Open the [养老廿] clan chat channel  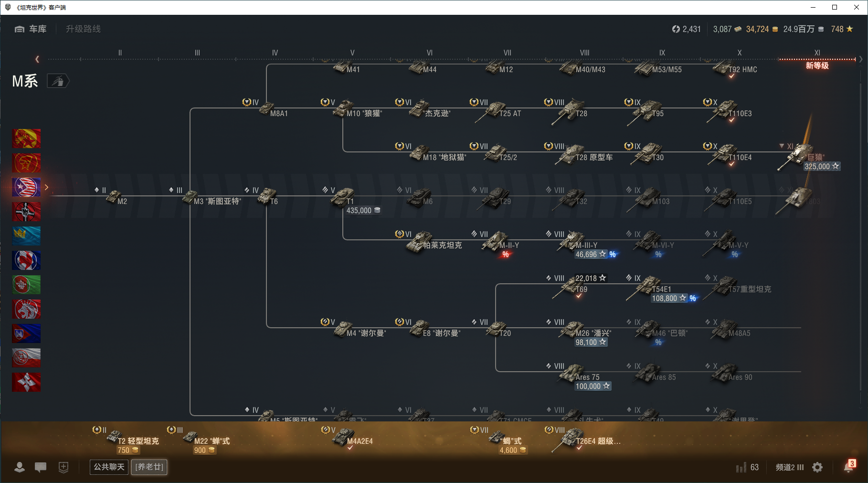[x=149, y=467]
